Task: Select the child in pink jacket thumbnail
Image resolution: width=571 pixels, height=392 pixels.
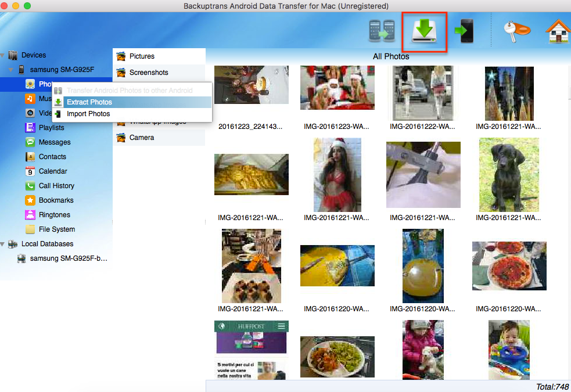Action: pos(423,350)
